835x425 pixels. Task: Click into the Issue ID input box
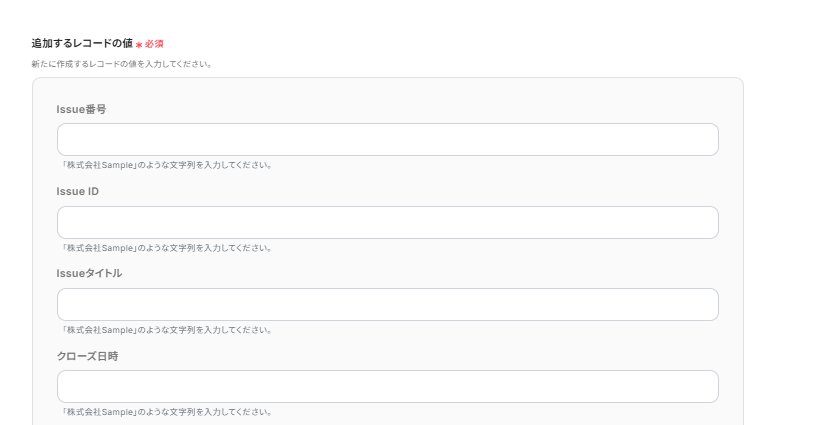point(388,223)
